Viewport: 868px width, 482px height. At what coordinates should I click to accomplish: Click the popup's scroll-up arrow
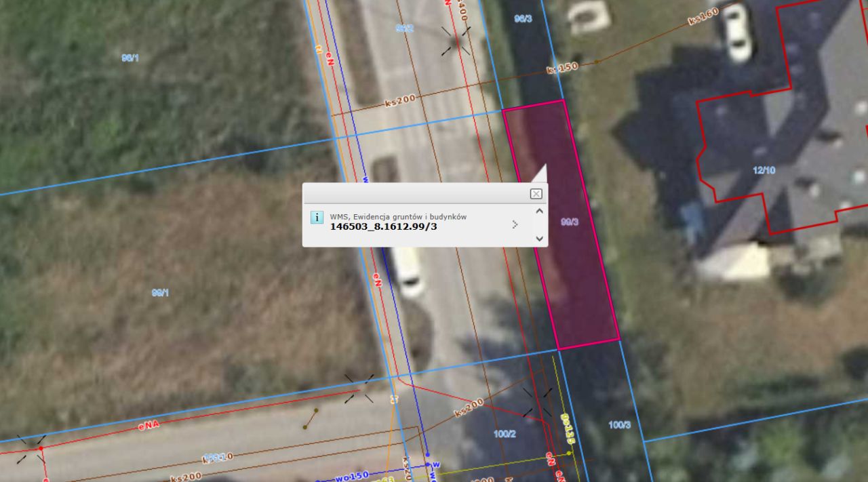point(539,211)
